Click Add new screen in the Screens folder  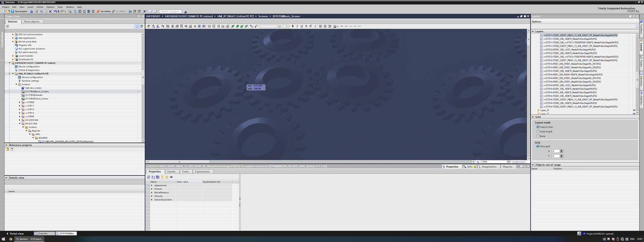(33, 88)
